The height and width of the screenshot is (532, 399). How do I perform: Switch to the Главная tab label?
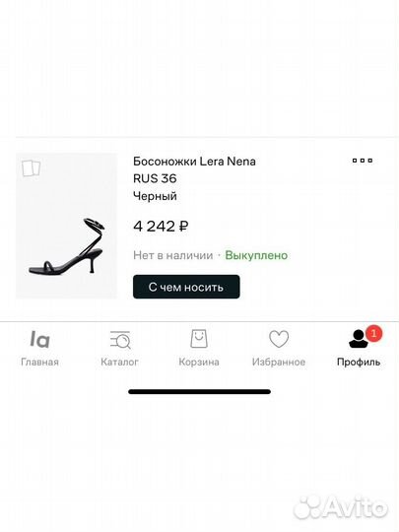point(40,362)
